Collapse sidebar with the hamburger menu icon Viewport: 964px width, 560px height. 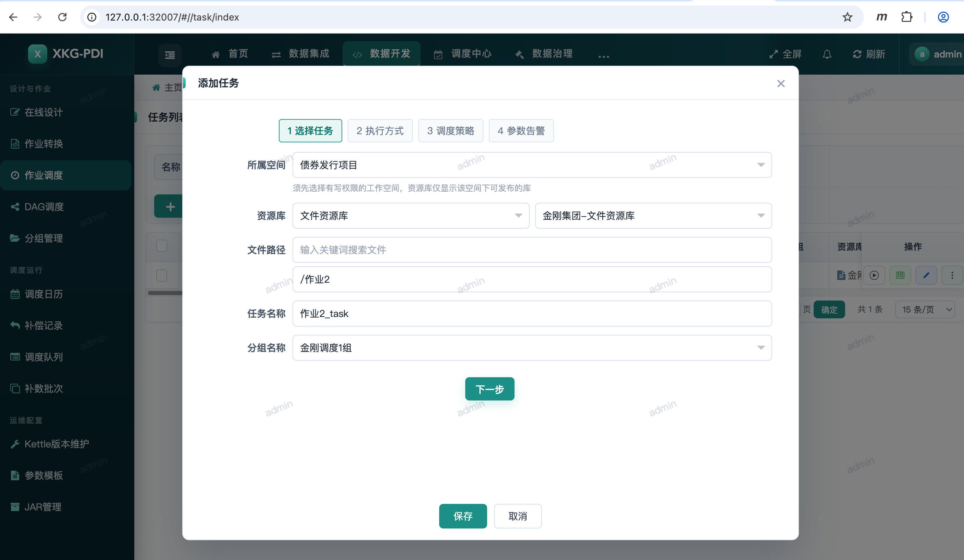tap(170, 55)
